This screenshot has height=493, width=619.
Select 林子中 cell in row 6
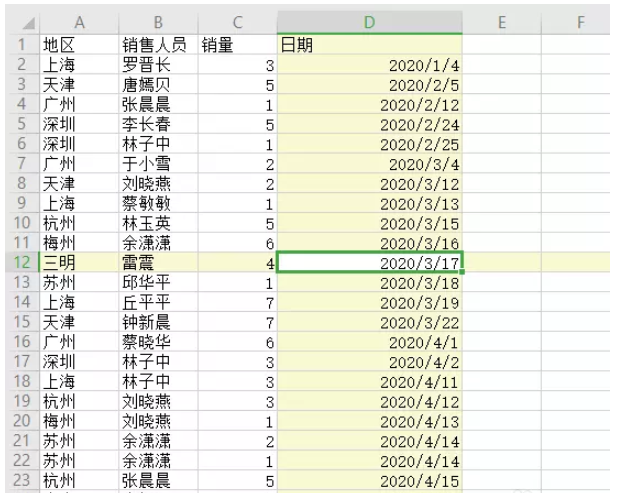158,144
